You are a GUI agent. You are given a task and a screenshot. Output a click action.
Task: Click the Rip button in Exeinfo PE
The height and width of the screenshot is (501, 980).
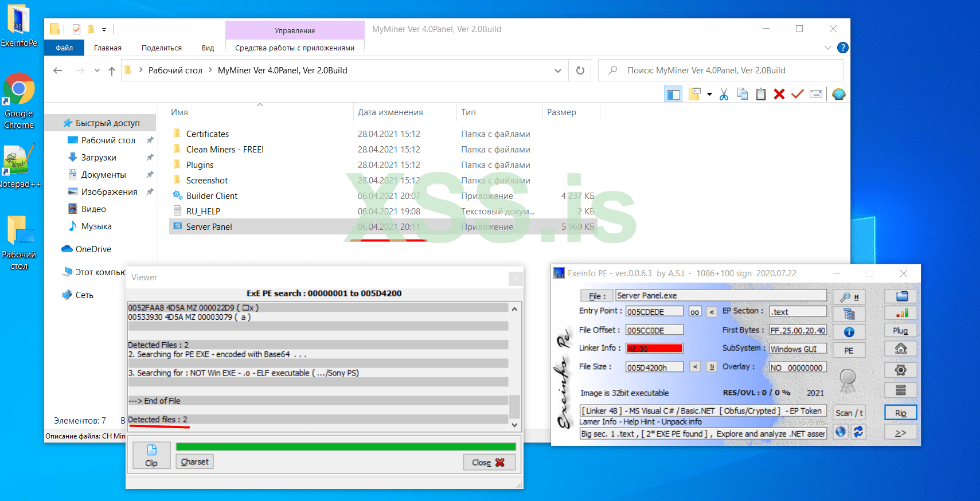(901, 413)
